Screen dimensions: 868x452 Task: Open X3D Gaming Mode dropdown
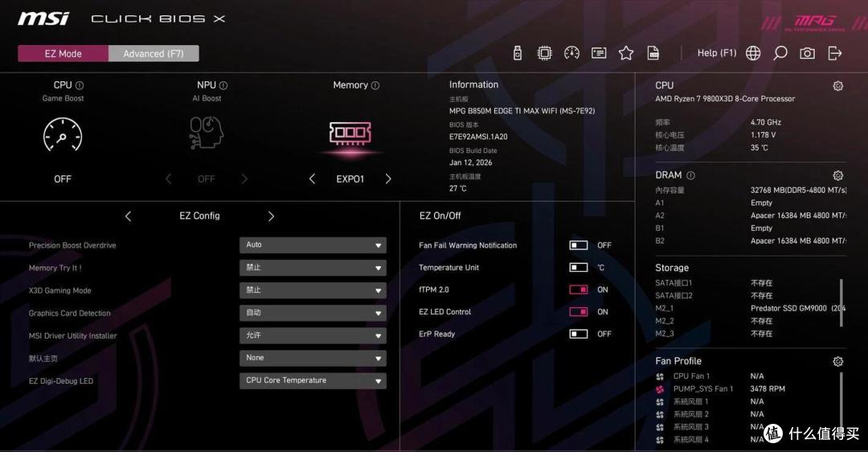[313, 290]
